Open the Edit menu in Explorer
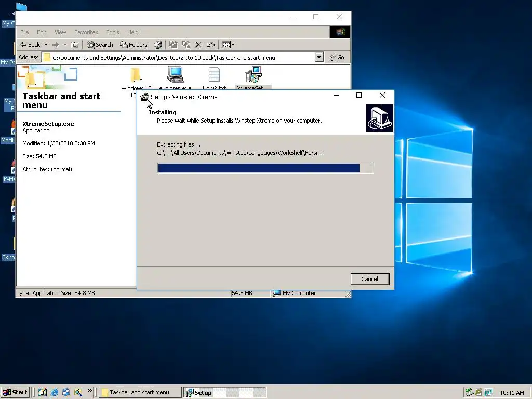The width and height of the screenshot is (532, 399). [42, 32]
